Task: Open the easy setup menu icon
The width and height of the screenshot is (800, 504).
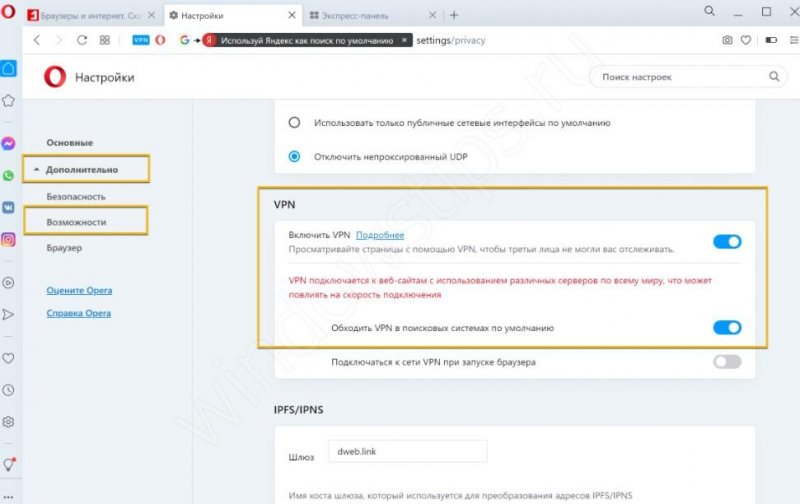Action: [x=794, y=40]
